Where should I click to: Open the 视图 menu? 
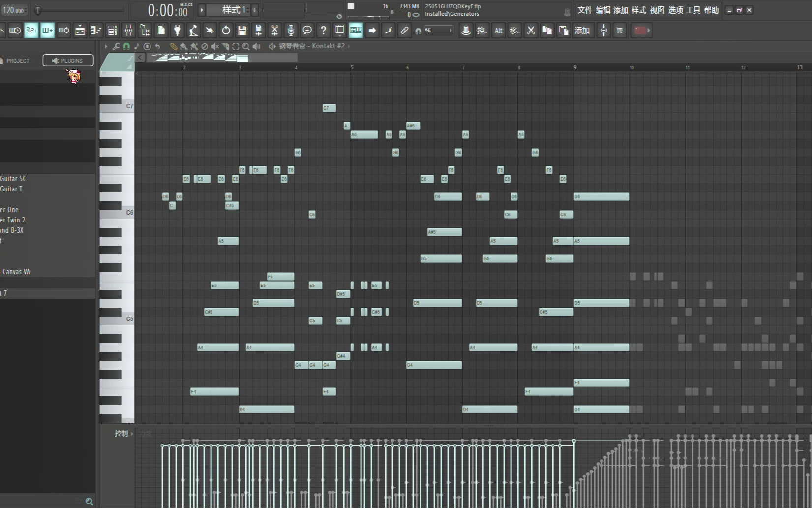pyautogui.click(x=657, y=10)
